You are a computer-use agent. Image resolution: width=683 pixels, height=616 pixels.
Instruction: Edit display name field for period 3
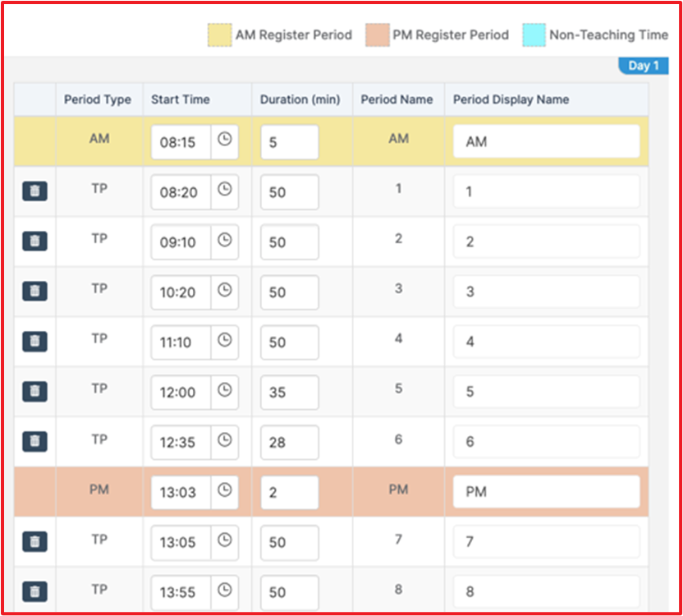[x=547, y=292]
